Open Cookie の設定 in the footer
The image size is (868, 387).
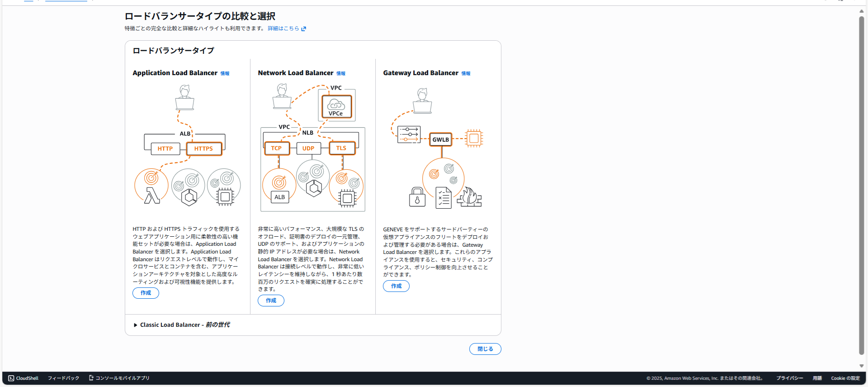pyautogui.click(x=845, y=378)
